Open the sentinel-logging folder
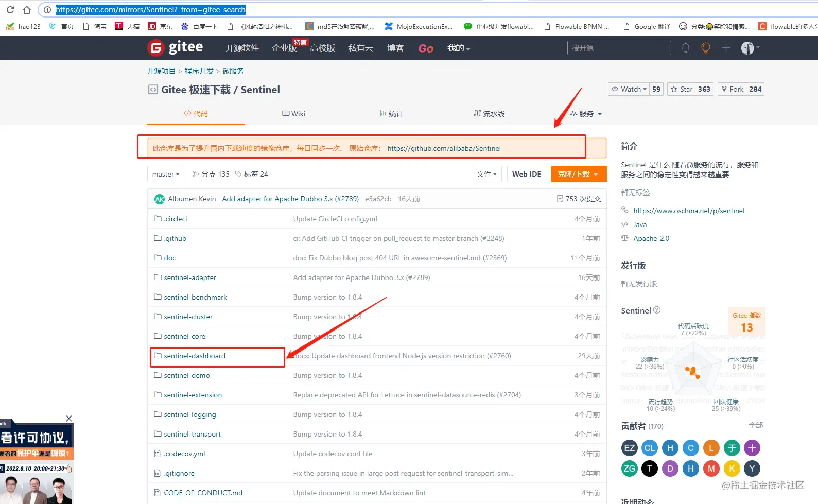 click(190, 414)
